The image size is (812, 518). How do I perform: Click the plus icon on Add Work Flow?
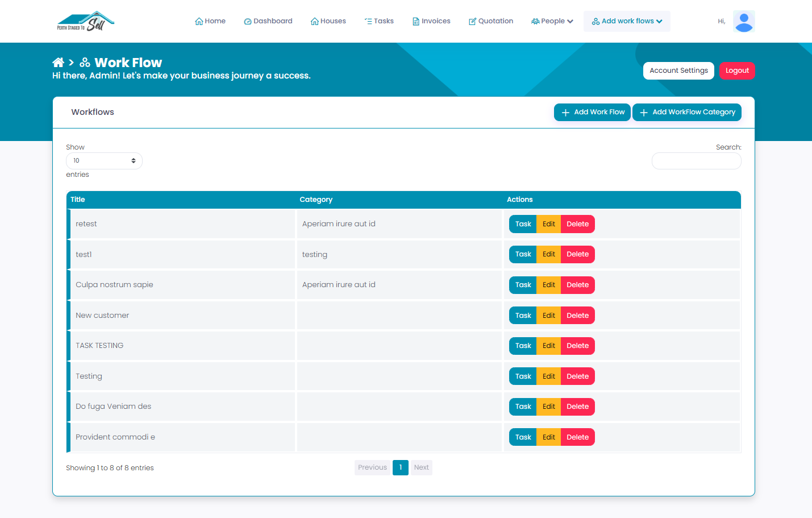pos(565,113)
